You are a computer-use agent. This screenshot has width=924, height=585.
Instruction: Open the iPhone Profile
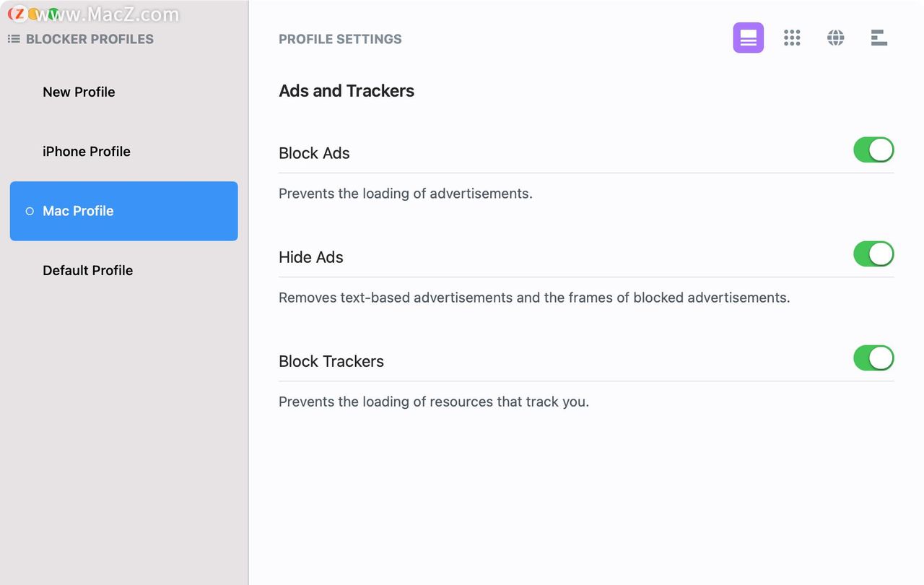pos(87,152)
